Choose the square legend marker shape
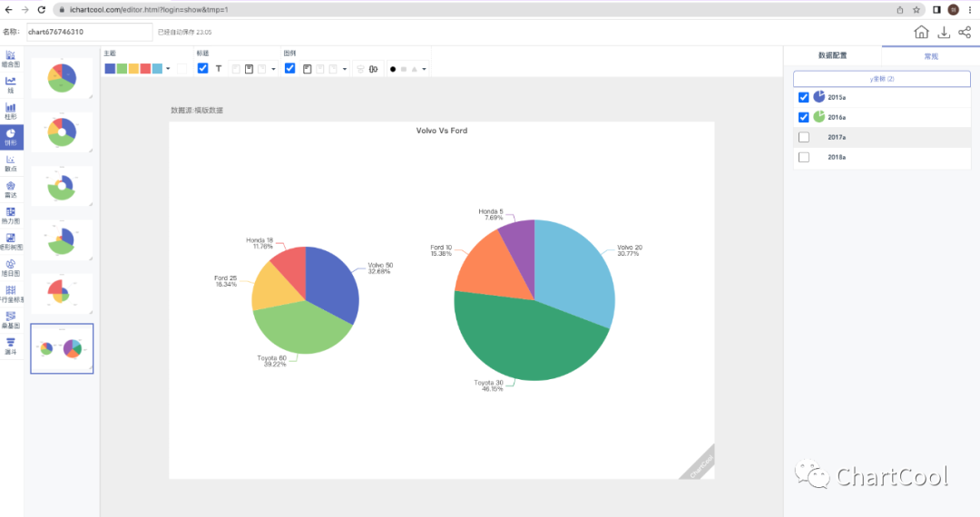This screenshot has width=980, height=517. click(x=404, y=69)
